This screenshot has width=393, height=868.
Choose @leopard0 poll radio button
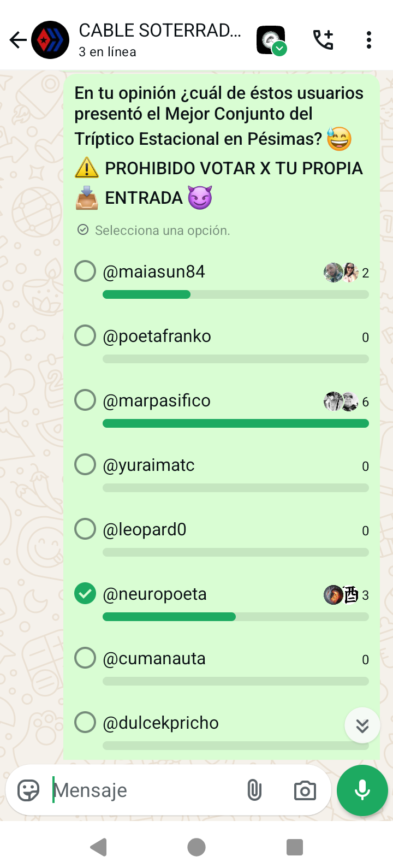coord(85,529)
